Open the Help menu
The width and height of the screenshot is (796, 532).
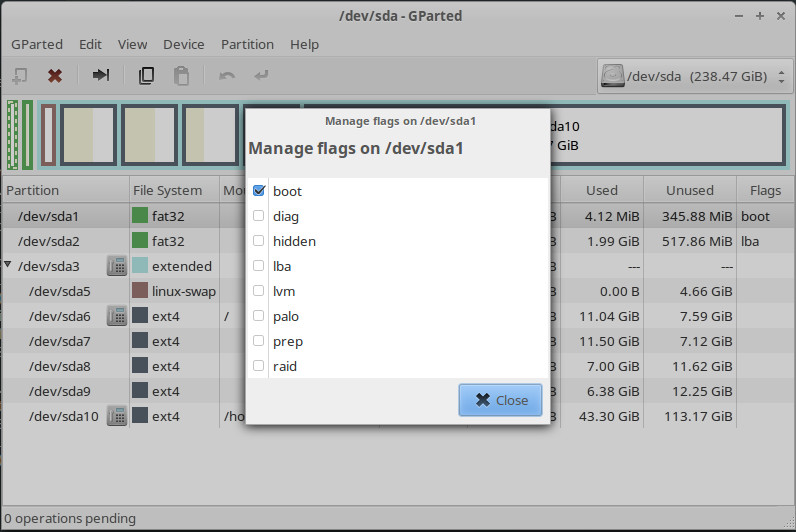[x=305, y=45]
